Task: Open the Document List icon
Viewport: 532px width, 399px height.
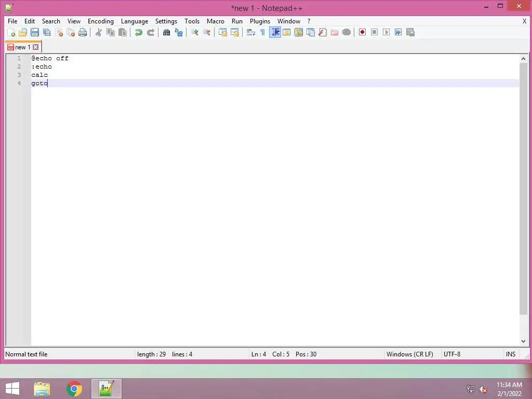Action: 311,32
